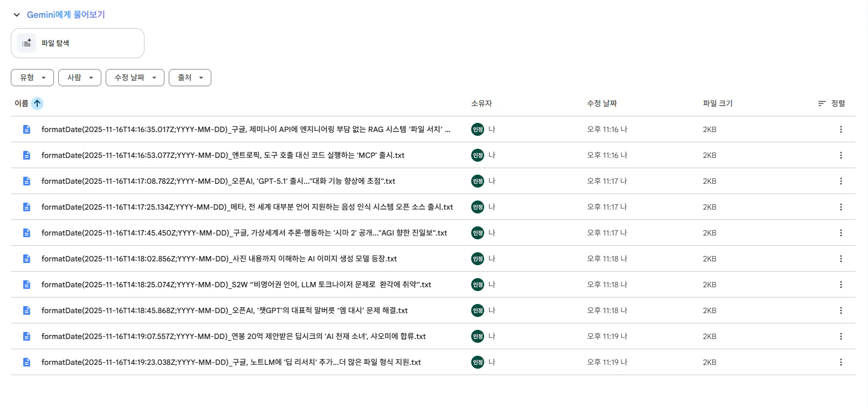This screenshot has height=408, width=868.
Task: Open more actions for the 노트LM '딥 리서치' file
Action: coord(841,362)
